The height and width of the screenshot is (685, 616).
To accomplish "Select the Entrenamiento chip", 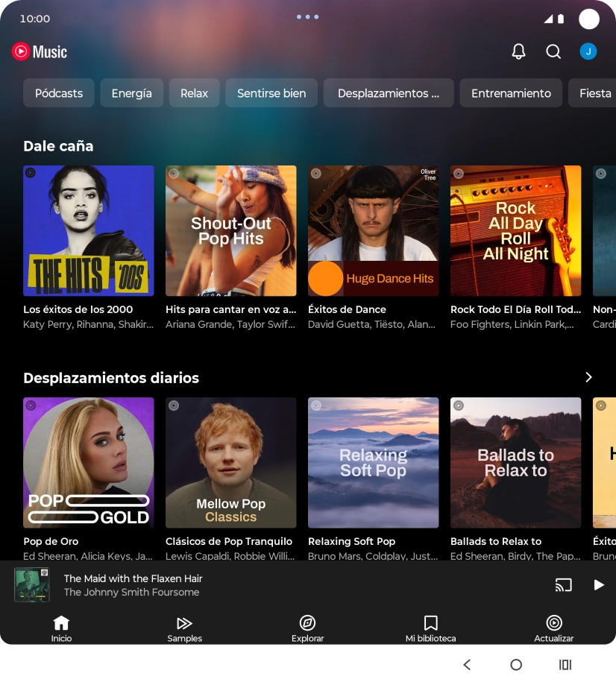I will tap(511, 93).
